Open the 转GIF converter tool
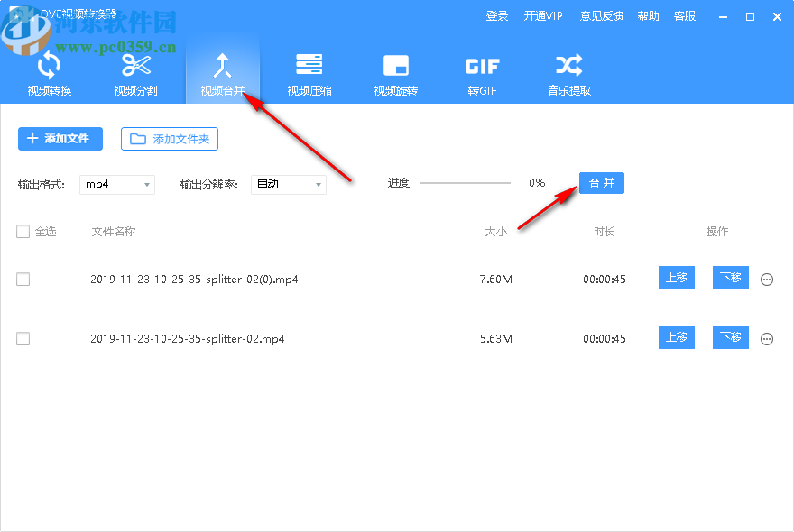The image size is (794, 532). click(482, 74)
